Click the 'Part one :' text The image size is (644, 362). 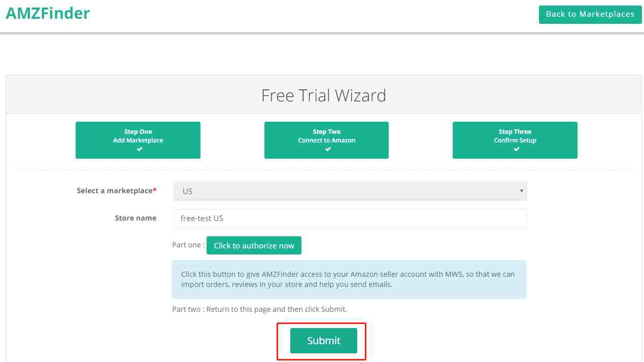pyautogui.click(x=188, y=245)
